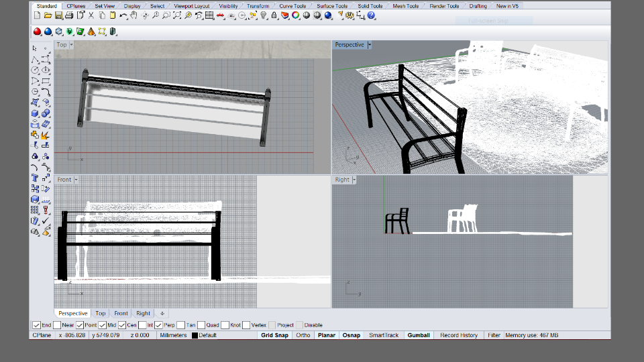Viewport: 644px width, 362px height.
Task: Select the pointer arrow tool in sidebar
Action: point(35,48)
